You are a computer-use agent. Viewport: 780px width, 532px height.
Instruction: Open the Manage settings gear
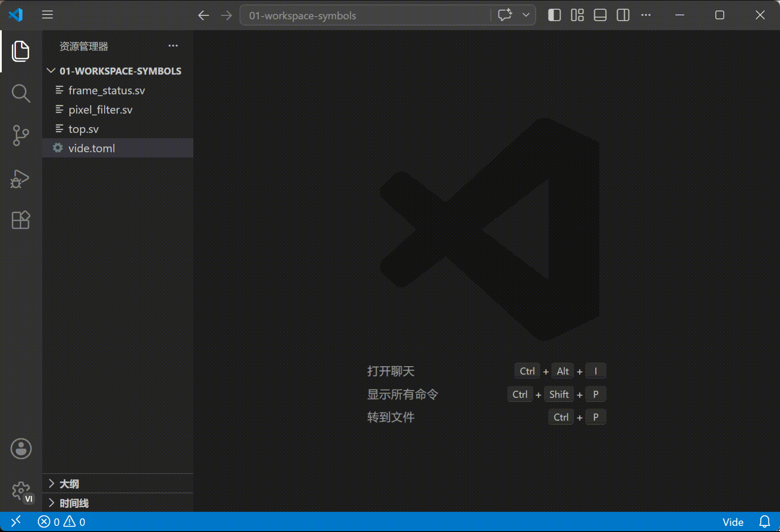click(21, 491)
